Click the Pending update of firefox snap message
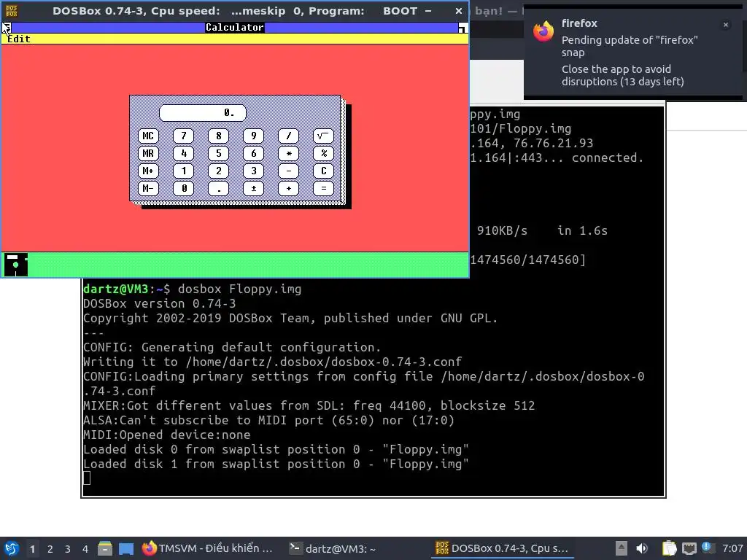The width and height of the screenshot is (747, 560). coord(630,46)
